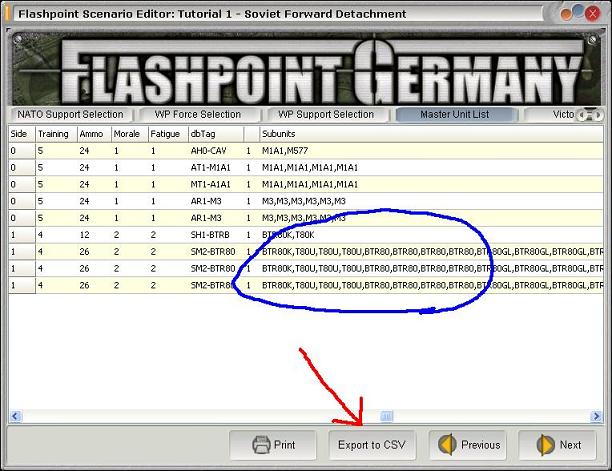Sort by the Side column header
Screen dimensions: 612x471
22,134
